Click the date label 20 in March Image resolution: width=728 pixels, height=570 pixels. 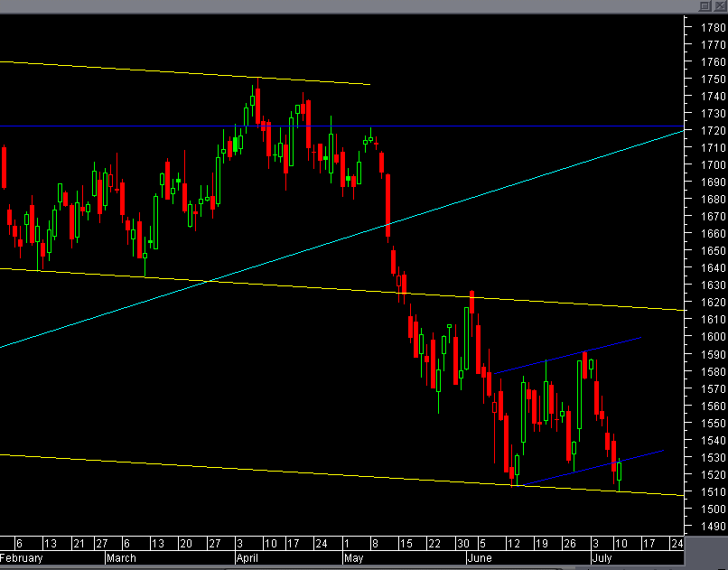point(186,543)
